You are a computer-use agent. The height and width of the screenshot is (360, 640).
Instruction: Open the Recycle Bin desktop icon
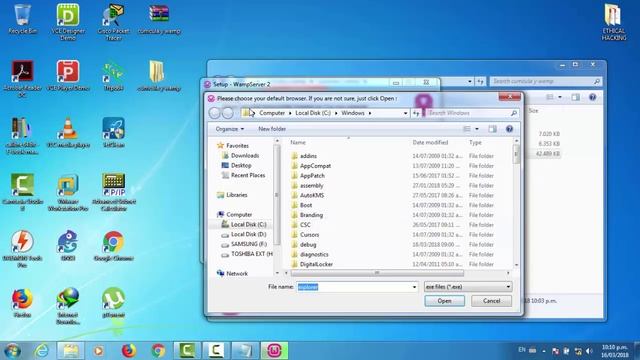point(22,18)
